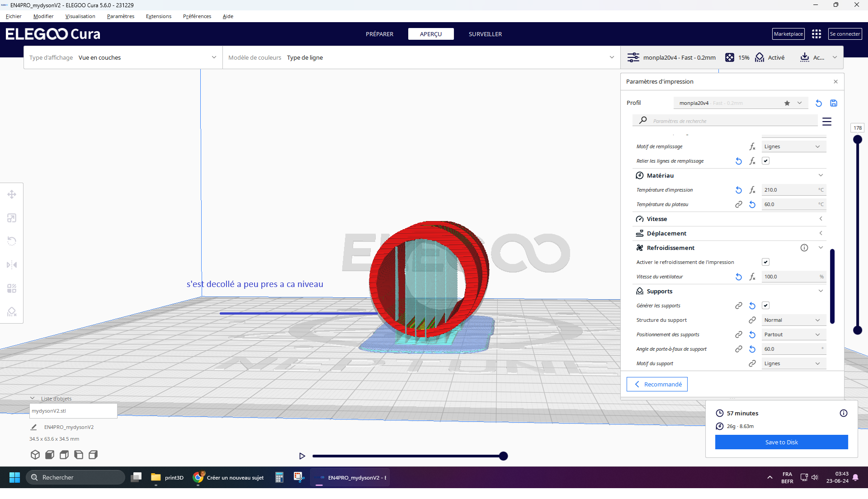Open Motif de remplissage dropdown
Image resolution: width=868 pixels, height=499 pixels.
click(793, 146)
